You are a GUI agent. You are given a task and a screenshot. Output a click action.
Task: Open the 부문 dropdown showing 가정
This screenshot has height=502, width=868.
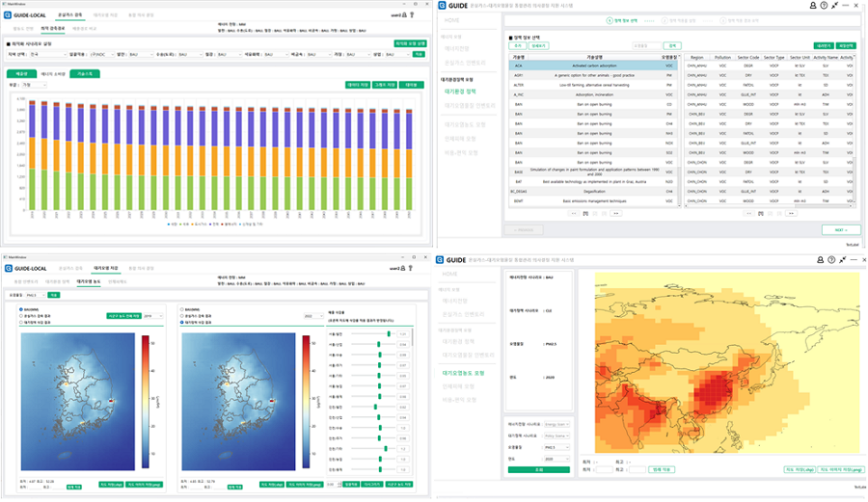tap(34, 85)
